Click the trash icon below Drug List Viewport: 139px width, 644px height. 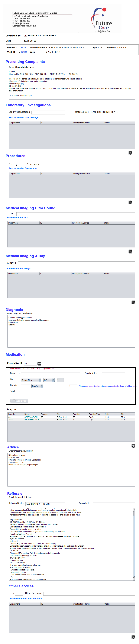coord(133,446)
